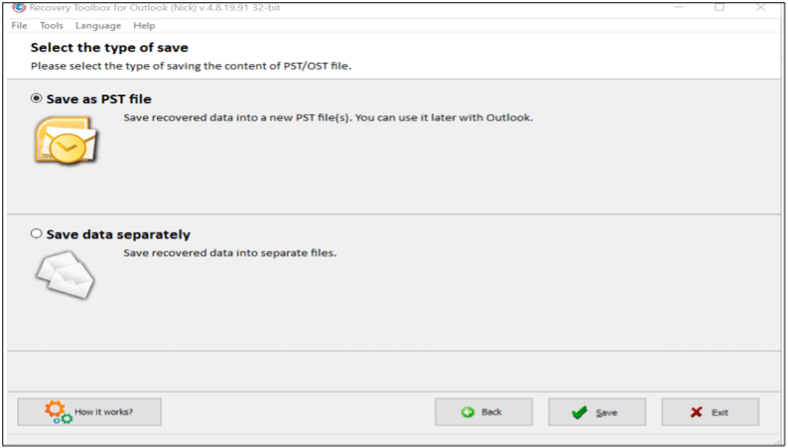Open the Help menu
This screenshot has height=448, width=788.
(x=144, y=25)
